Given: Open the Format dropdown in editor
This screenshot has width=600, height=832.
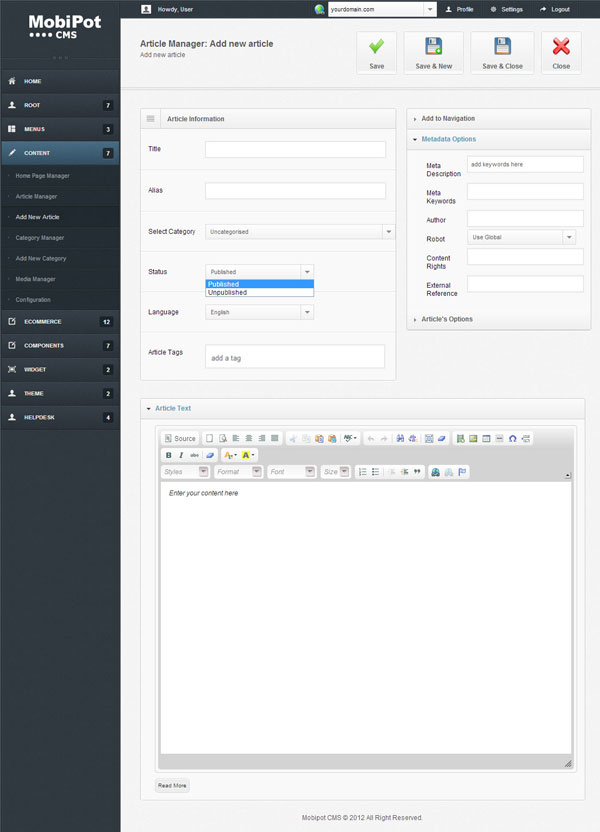Looking at the screenshot, I should [238, 472].
